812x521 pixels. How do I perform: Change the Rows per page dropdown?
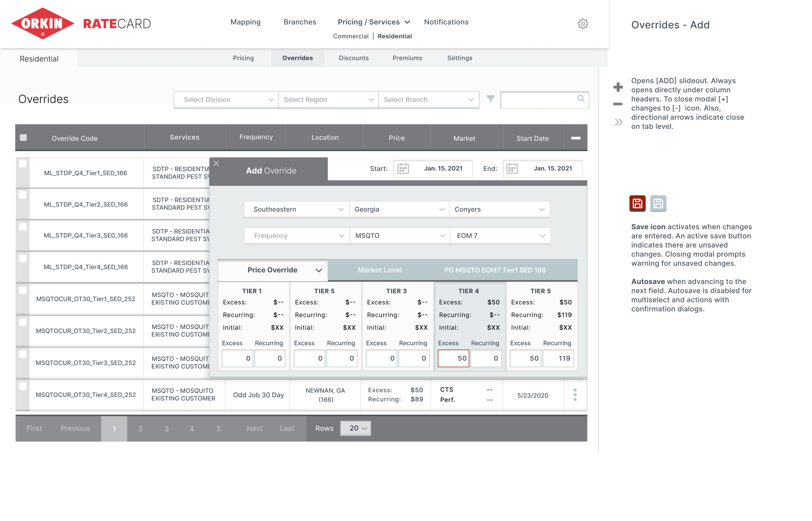pos(355,428)
